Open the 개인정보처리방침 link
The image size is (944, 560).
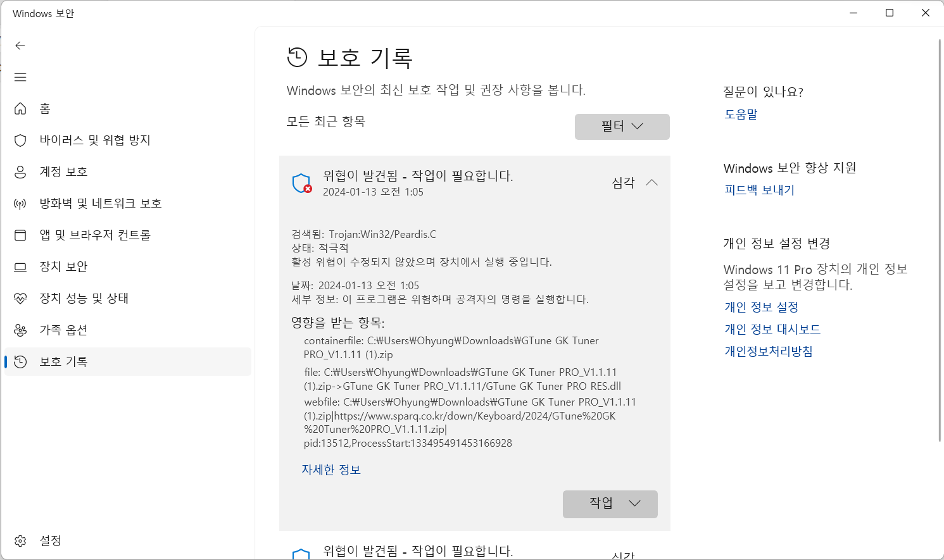(769, 352)
